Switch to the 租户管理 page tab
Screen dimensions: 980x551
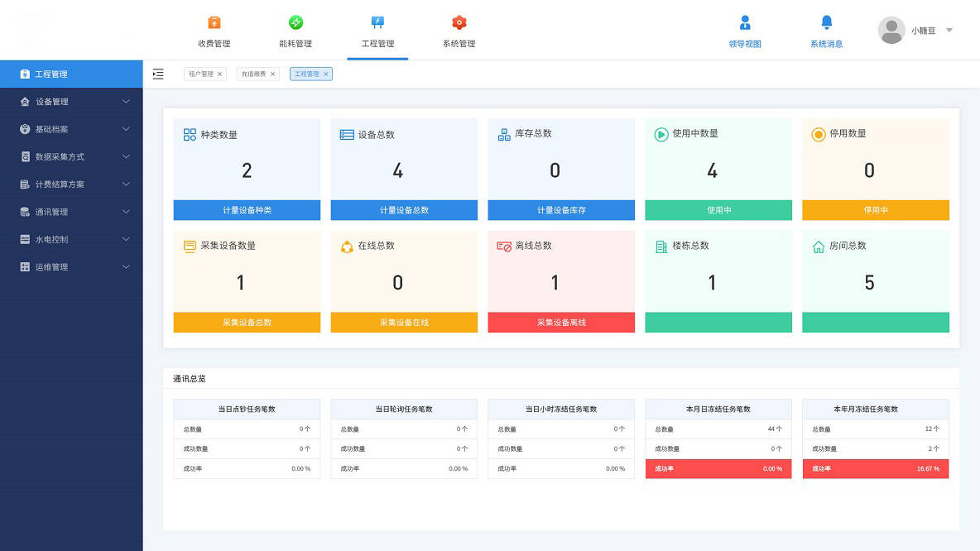click(200, 74)
